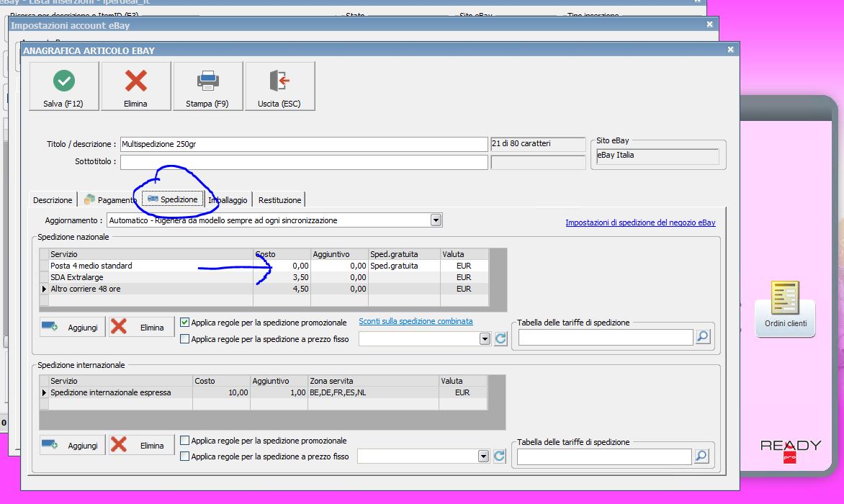Close the Anagrafica Articolo eBay dialog
This screenshot has height=504, width=844.
coord(730,50)
